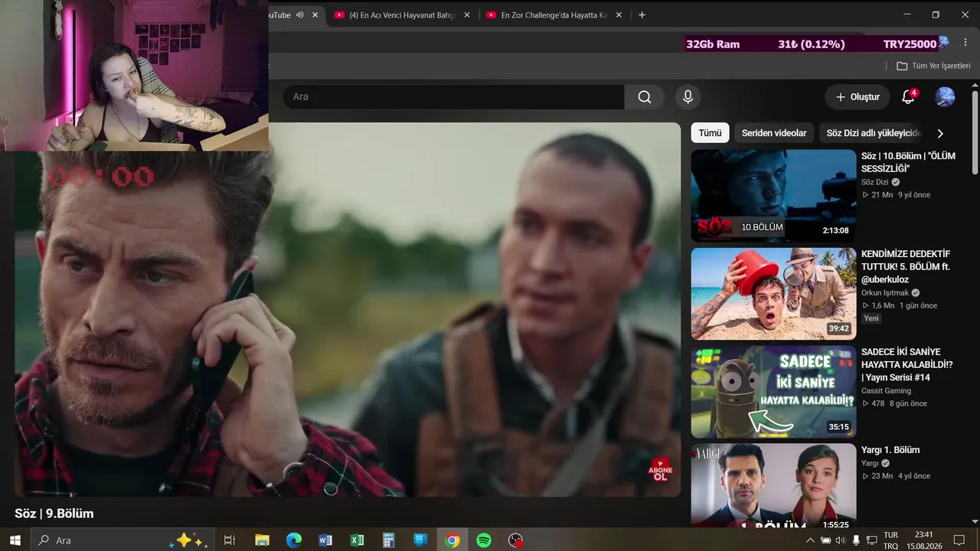This screenshot has width=980, height=551.
Task: Open the Yargı 1. Bölüm video title
Action: pos(890,450)
